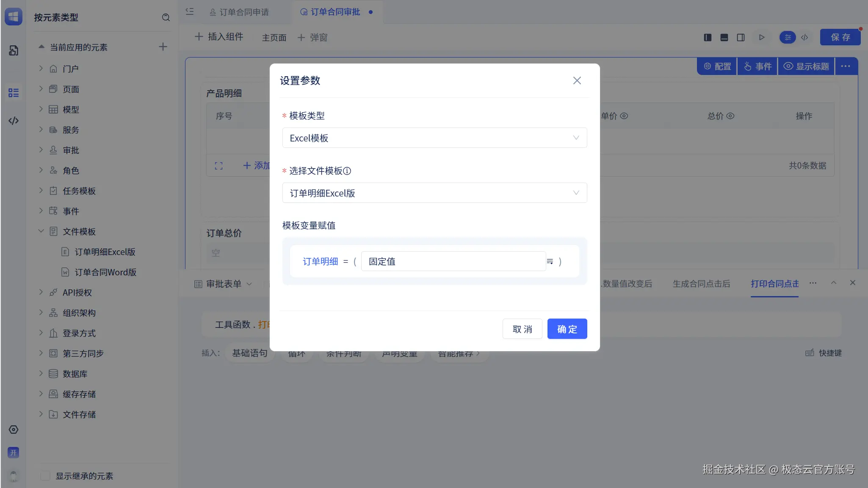This screenshot has height=488, width=868.
Task: Toggle the eye icon next to 总价
Action: [x=730, y=116]
